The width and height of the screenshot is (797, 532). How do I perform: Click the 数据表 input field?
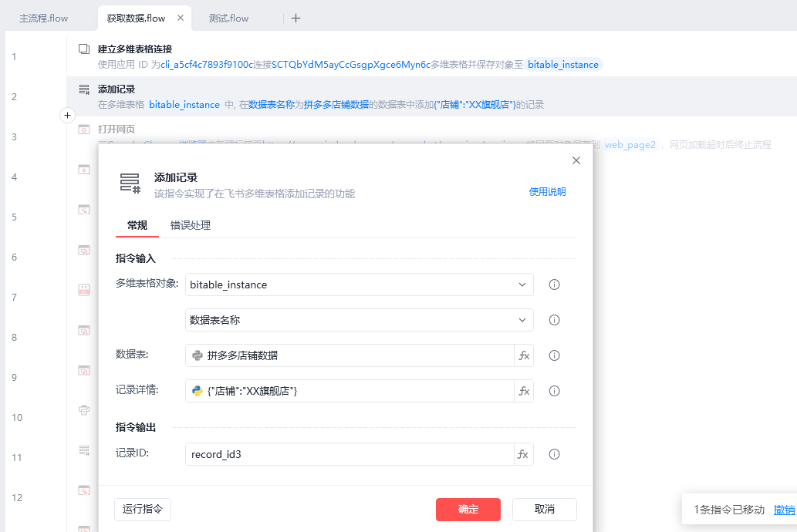click(350, 355)
